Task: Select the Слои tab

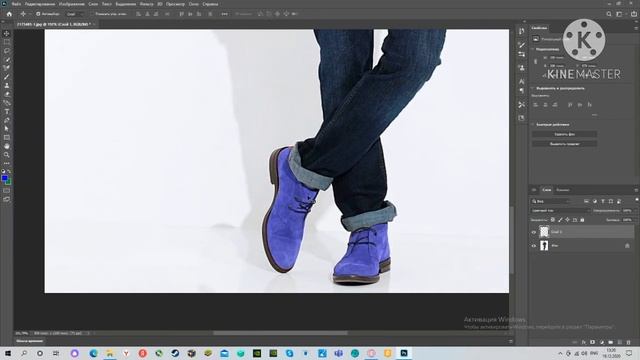Action: [547, 190]
